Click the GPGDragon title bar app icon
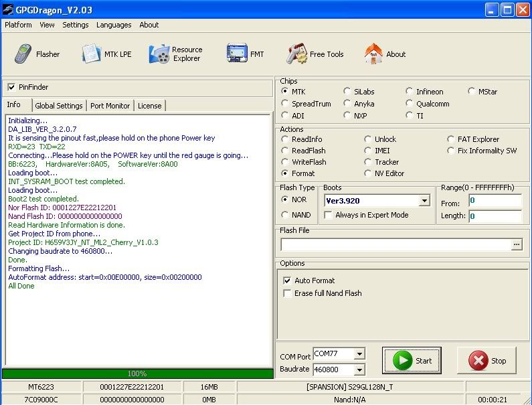532x405 pixels. (x=8, y=10)
